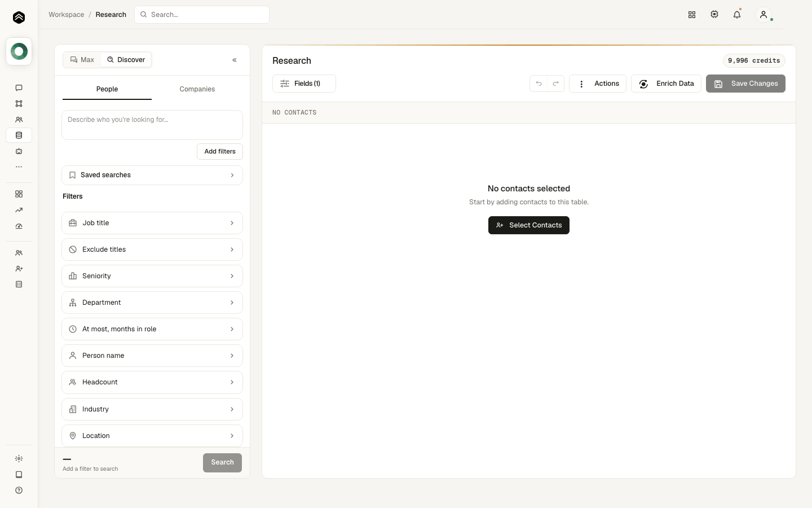The width and height of the screenshot is (812, 508).
Task: Select the Companies tab
Action: tap(197, 89)
